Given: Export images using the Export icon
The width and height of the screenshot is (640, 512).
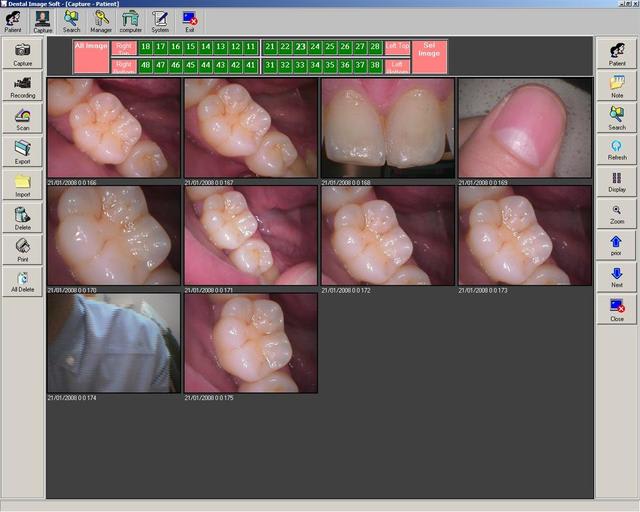Looking at the screenshot, I should click(22, 152).
